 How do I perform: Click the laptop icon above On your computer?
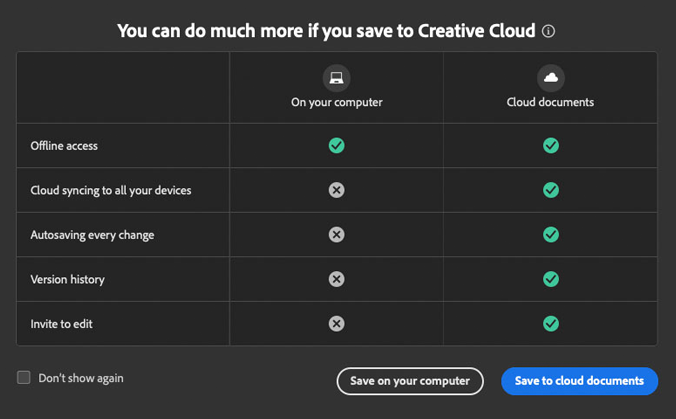337,78
